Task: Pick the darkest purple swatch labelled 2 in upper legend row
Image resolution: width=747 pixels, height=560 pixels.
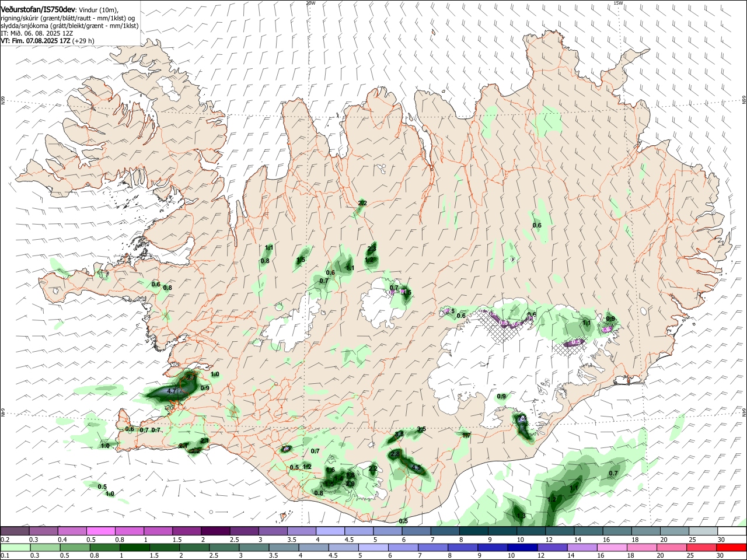Action: 215,531
